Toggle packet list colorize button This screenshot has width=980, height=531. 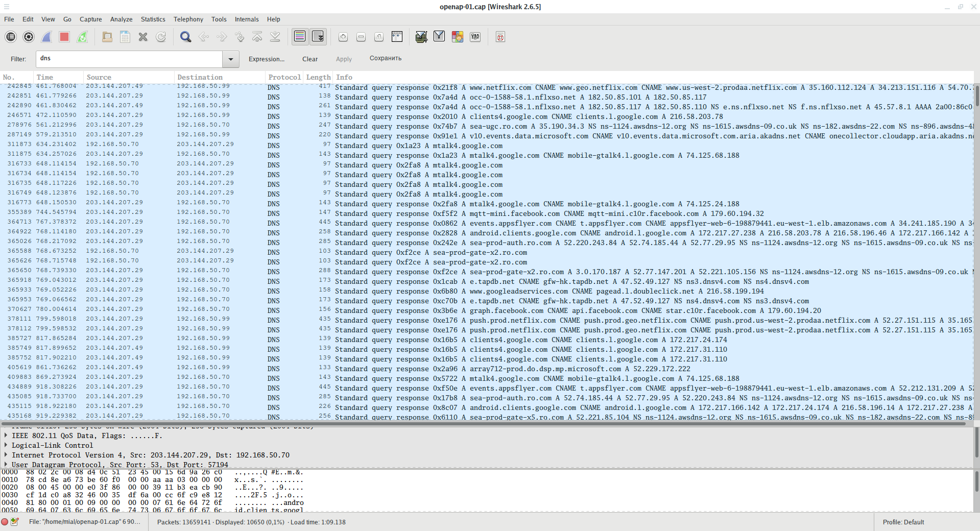pyautogui.click(x=300, y=37)
